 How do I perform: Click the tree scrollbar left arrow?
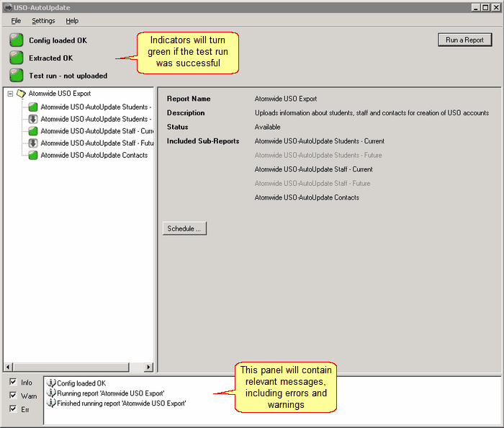point(9,367)
